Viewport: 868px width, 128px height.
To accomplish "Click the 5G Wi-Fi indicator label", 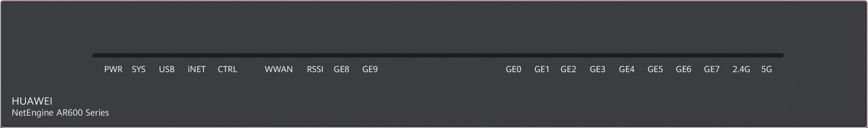I will pos(766,69).
